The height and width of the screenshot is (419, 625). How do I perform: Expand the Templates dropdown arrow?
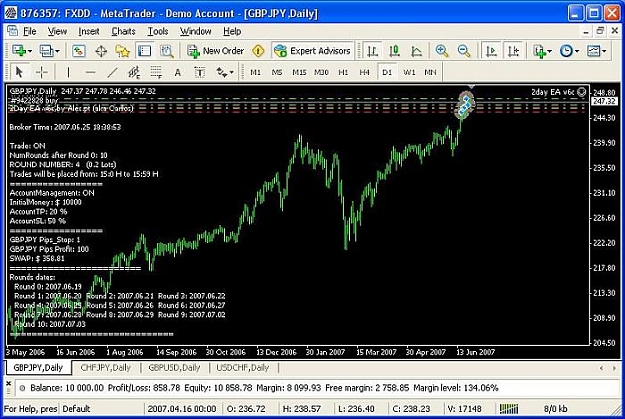pyautogui.click(x=604, y=51)
